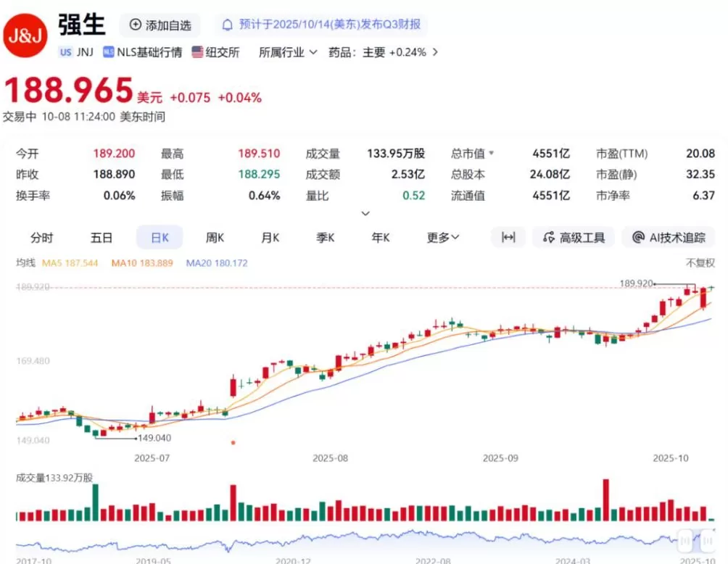Launch AI技术追踪 analysis

point(669,237)
